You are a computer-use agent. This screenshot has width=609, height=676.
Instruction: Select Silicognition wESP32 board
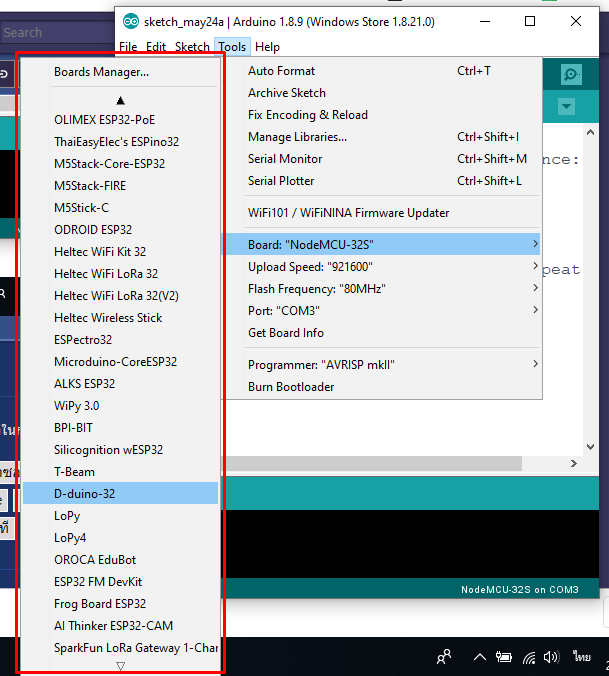121,449
